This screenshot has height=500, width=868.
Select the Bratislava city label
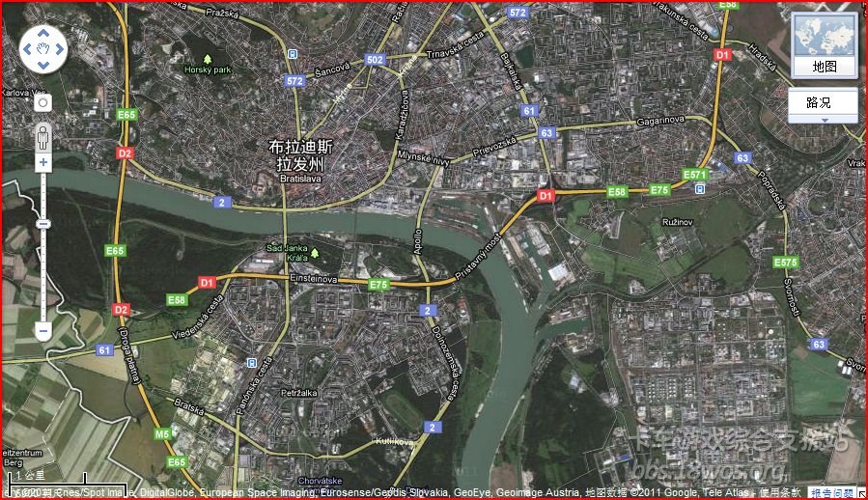point(300,179)
